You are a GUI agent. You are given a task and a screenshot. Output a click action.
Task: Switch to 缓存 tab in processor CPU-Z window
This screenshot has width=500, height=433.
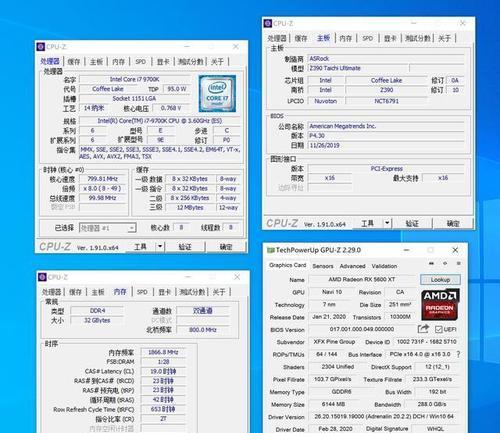point(74,62)
